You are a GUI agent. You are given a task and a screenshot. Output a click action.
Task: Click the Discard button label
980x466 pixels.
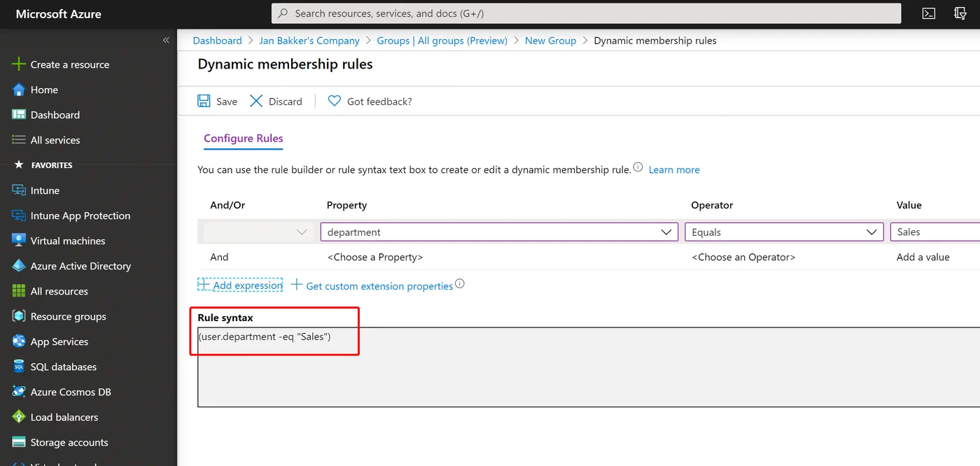tap(286, 101)
